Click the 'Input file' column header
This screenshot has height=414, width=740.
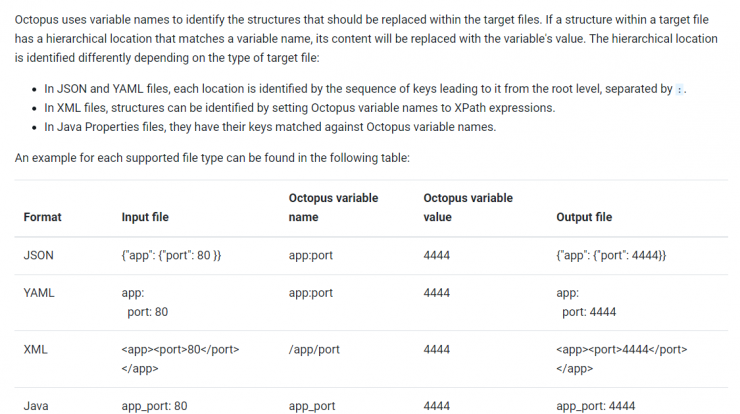[145, 217]
